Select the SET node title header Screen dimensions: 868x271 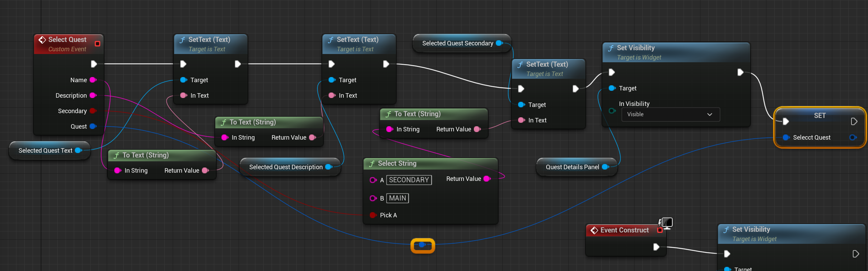pos(819,116)
